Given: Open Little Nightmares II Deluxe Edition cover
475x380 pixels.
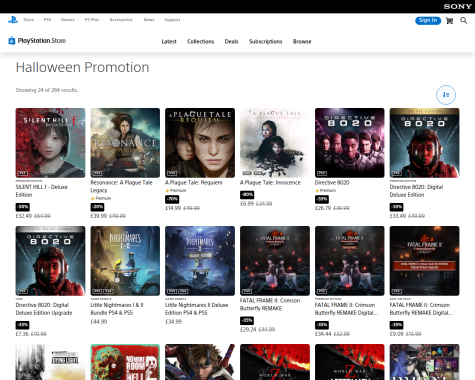Looking at the screenshot, I should pyautogui.click(x=200, y=261).
